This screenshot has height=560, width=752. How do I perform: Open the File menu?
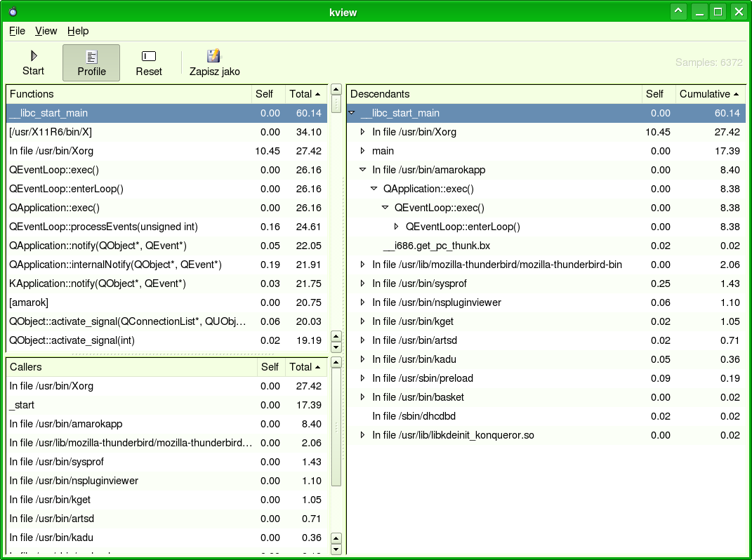click(x=17, y=31)
